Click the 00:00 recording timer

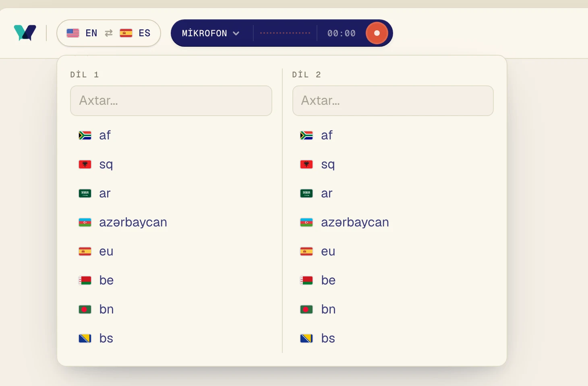[x=342, y=33]
